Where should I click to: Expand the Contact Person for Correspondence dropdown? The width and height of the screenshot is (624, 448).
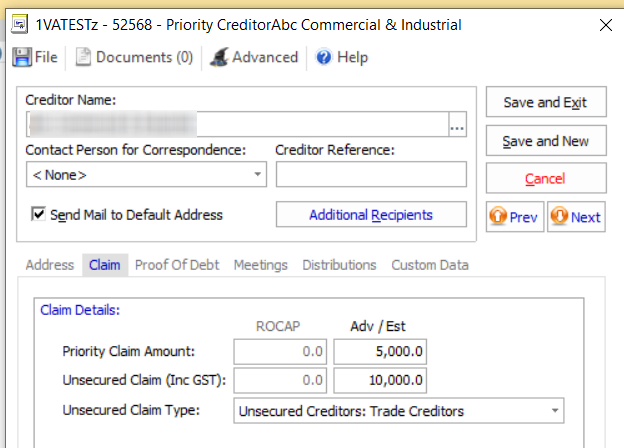258,175
